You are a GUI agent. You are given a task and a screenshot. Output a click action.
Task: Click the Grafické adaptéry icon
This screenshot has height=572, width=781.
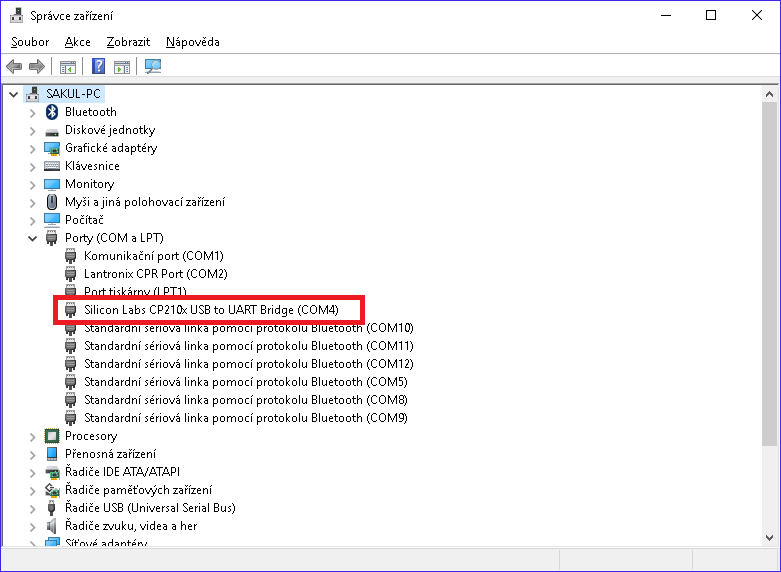52,148
